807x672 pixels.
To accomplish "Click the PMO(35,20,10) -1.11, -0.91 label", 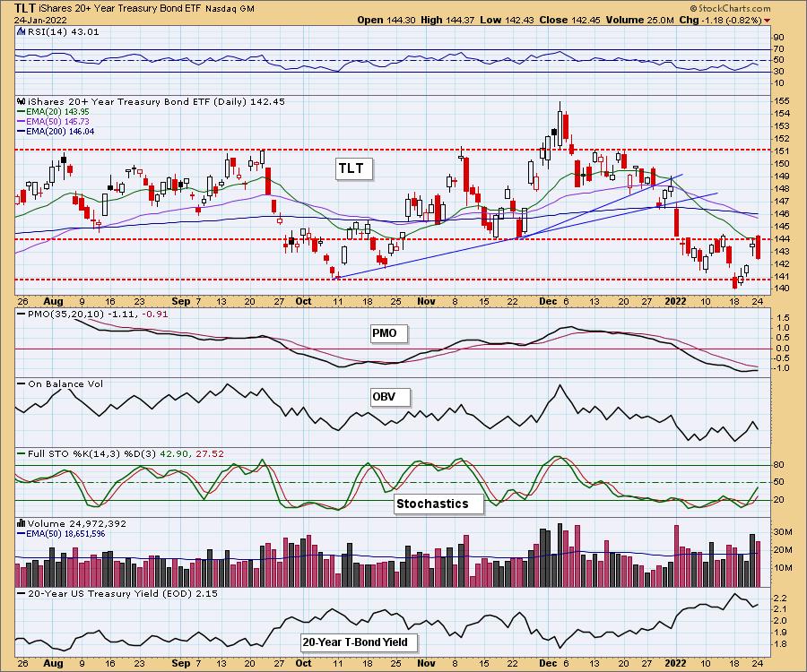I will point(98,314).
